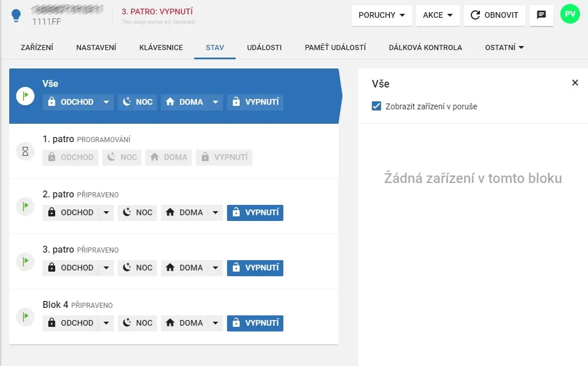Click the hourglass icon for 1. patro
This screenshot has width=588, height=366.
tap(25, 151)
